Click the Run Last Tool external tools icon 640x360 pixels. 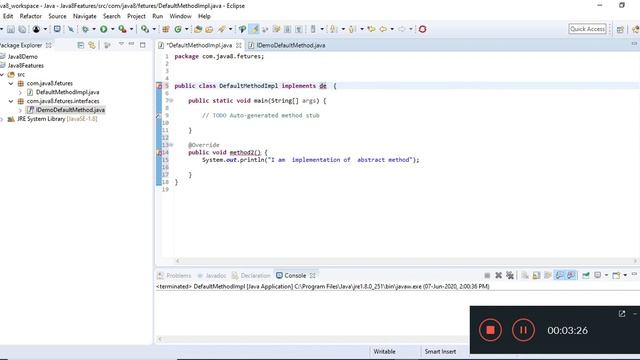point(122,29)
